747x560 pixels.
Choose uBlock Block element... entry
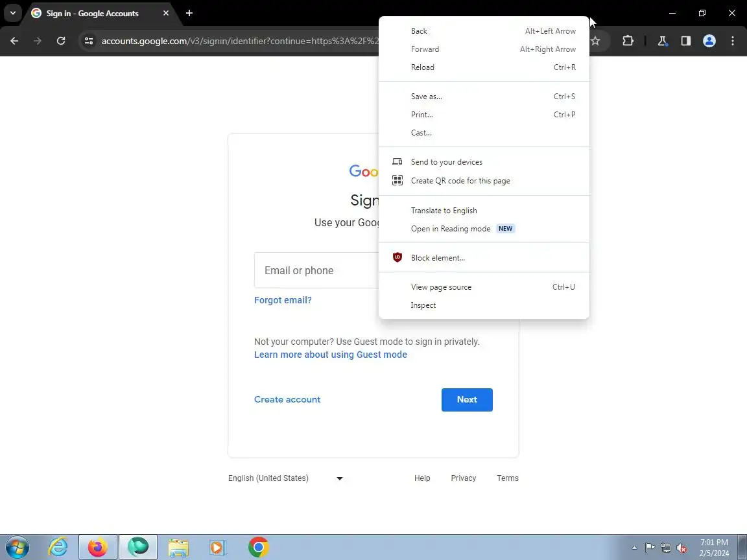484,257
